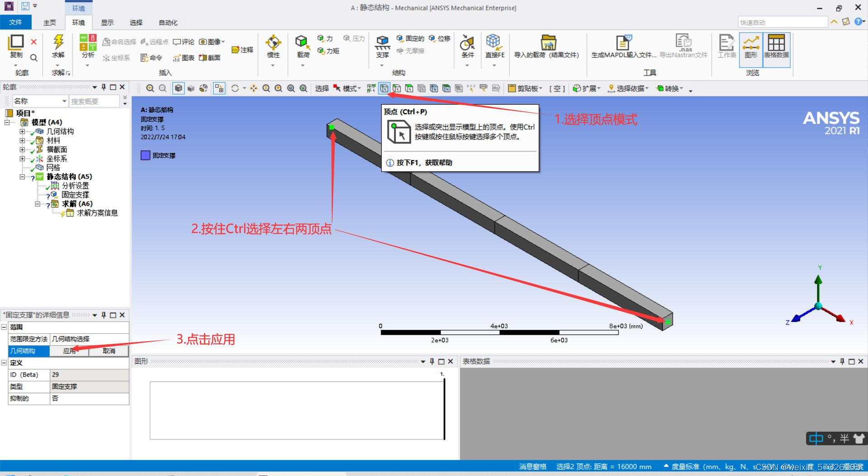
Task: Click the 载荷 loads cube icon
Action: [303, 42]
